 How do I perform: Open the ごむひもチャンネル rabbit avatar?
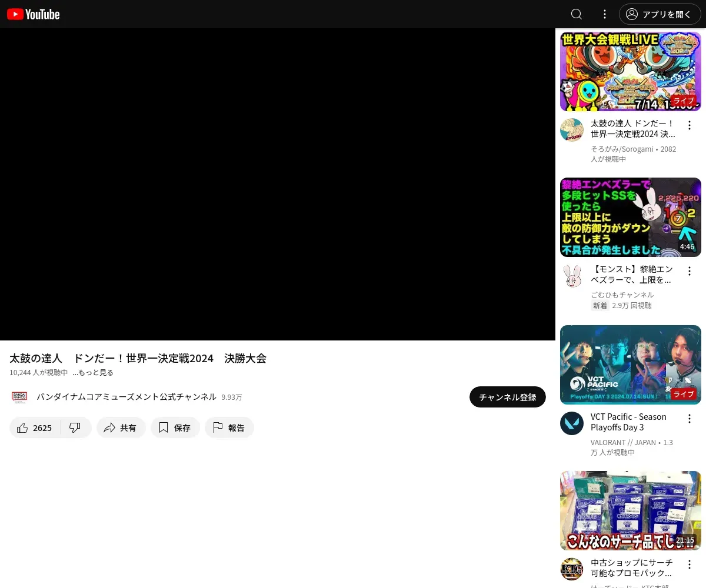[x=572, y=276]
